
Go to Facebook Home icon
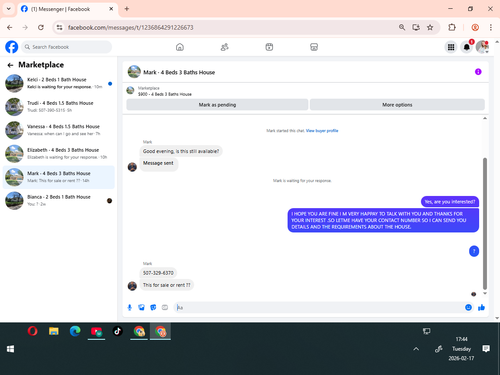click(180, 47)
